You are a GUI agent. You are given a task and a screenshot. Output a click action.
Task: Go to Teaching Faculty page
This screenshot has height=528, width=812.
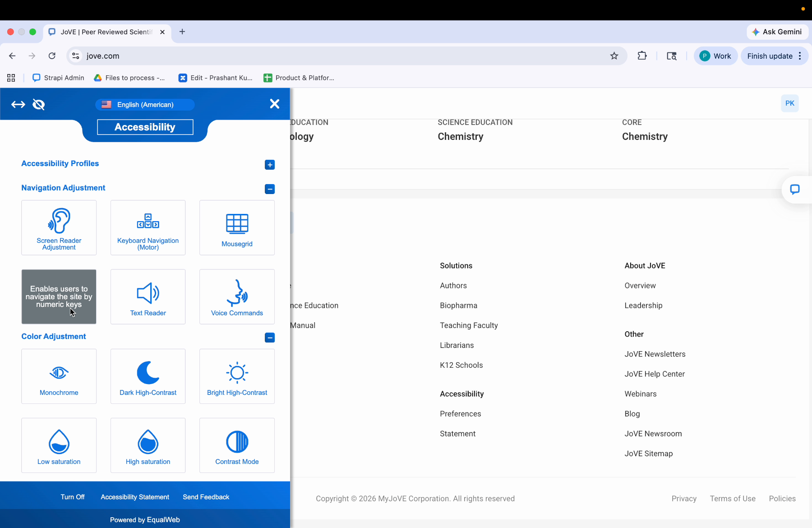click(x=469, y=325)
